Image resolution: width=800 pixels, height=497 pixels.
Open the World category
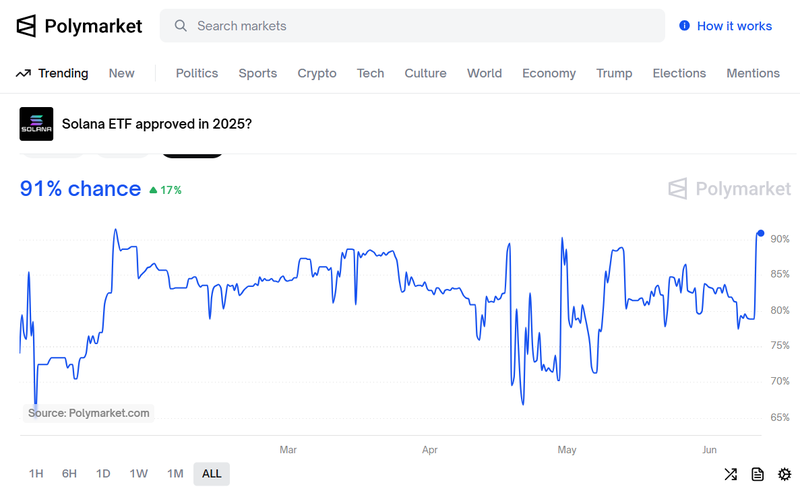click(484, 73)
